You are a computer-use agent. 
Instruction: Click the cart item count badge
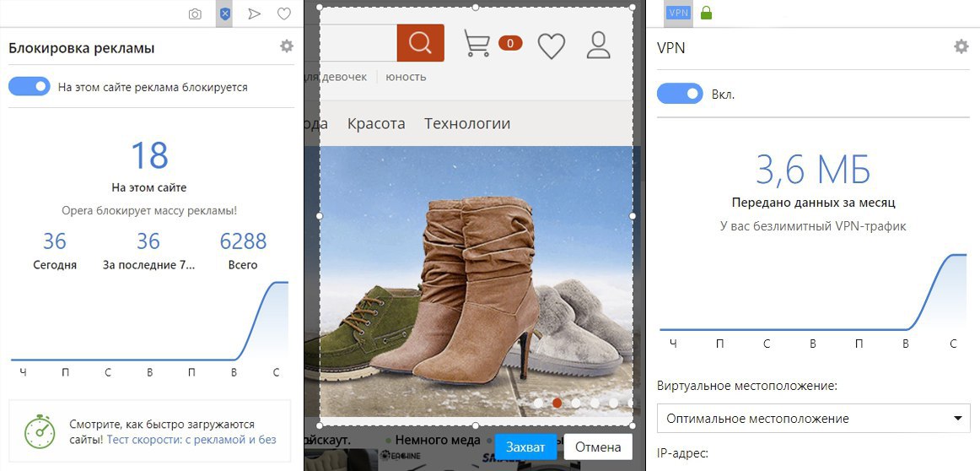tap(510, 43)
